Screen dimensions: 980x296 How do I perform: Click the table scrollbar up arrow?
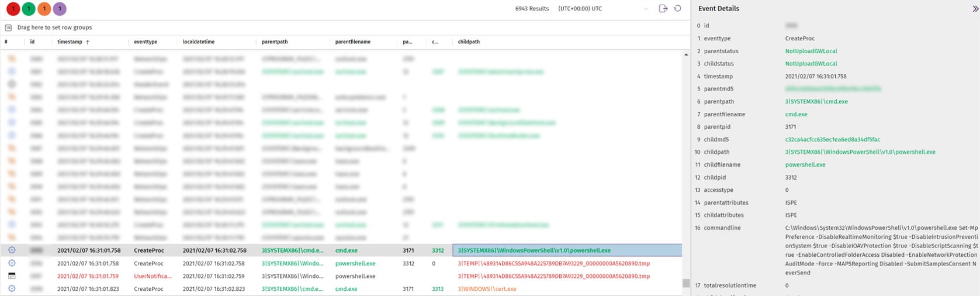[686, 54]
